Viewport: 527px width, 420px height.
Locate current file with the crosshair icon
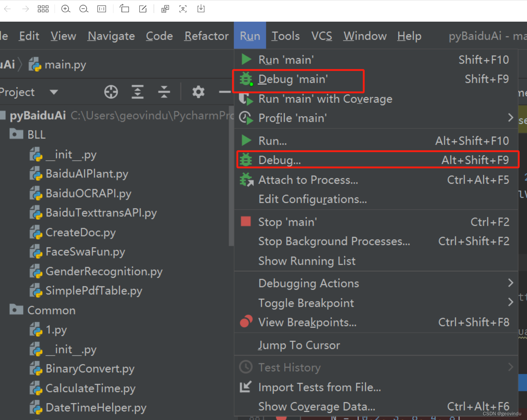(111, 92)
